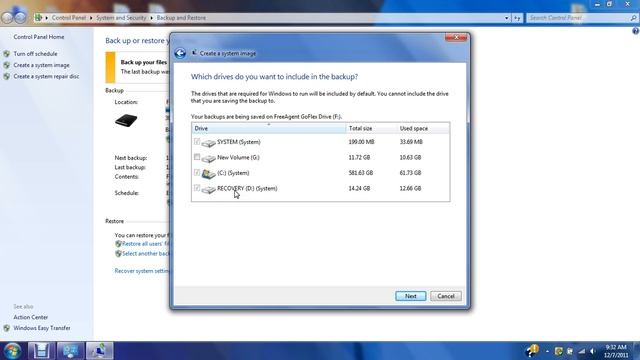Toggle the SYSTEM (System) drive checkbox

[x=197, y=142]
